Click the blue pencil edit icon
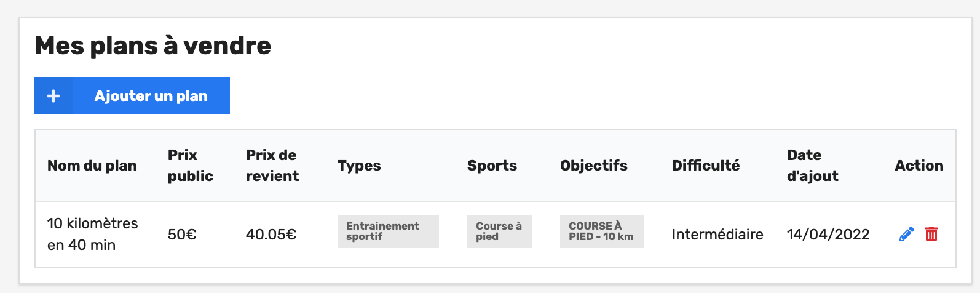 (x=906, y=234)
